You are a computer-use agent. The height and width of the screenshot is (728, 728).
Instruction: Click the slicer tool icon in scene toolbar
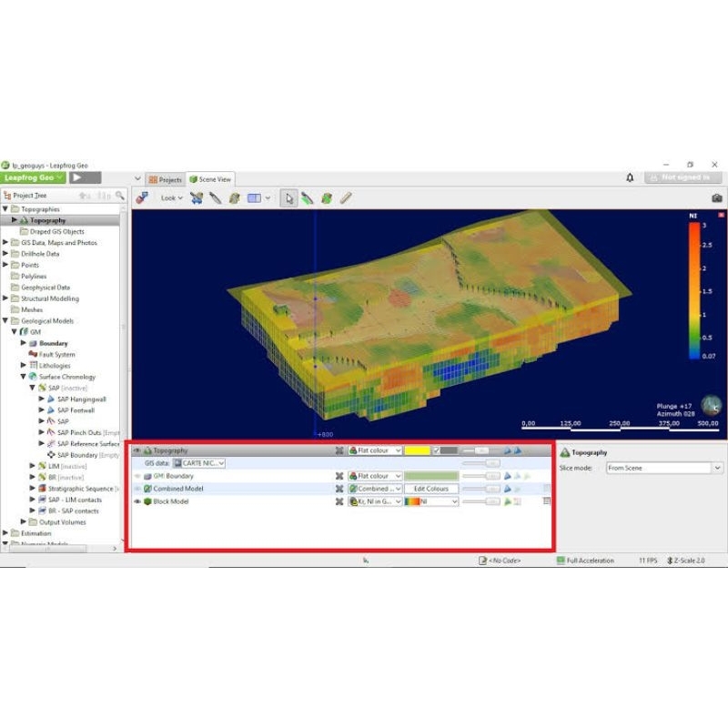pos(216,198)
